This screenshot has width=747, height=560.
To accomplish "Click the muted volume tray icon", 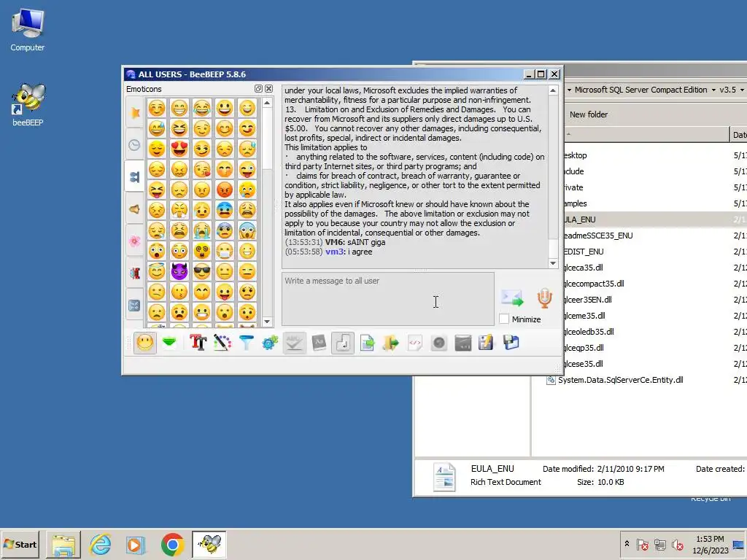I will click(677, 545).
